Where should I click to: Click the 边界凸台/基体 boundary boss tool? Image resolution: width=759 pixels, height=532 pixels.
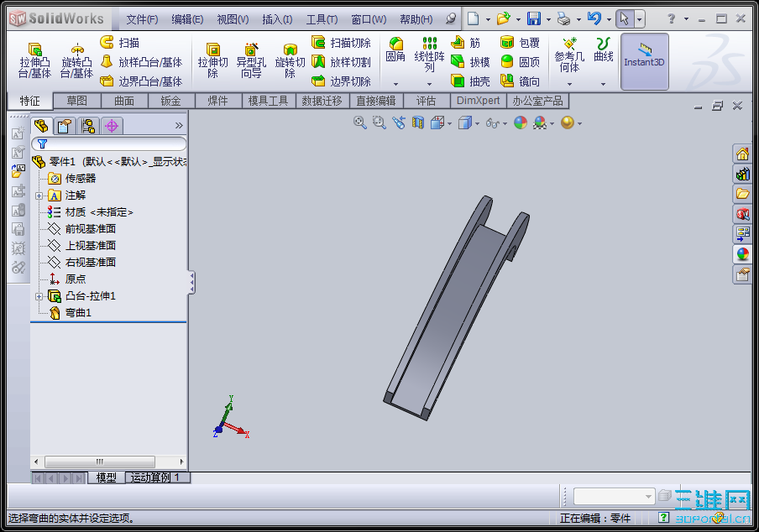(x=141, y=81)
